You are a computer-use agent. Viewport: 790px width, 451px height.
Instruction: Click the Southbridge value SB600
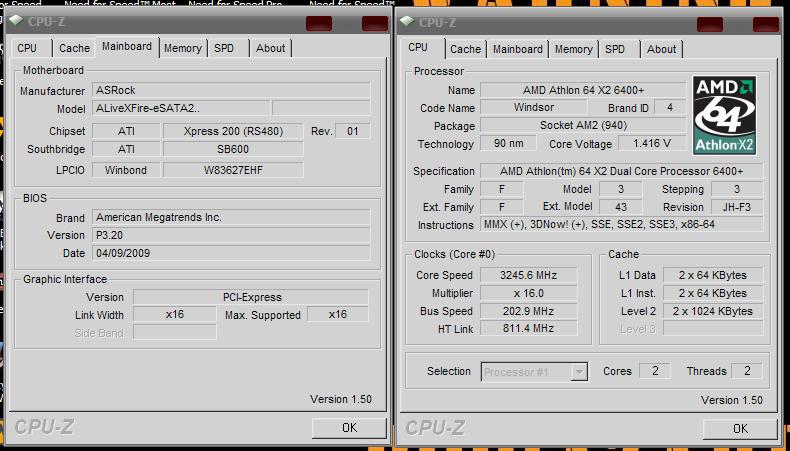tap(233, 149)
